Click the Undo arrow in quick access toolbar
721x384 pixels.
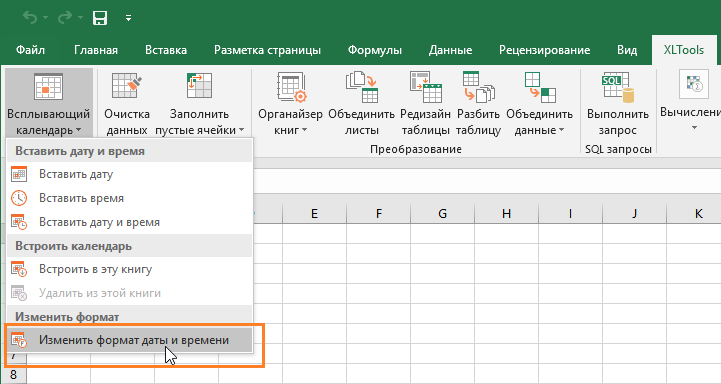[x=30, y=18]
